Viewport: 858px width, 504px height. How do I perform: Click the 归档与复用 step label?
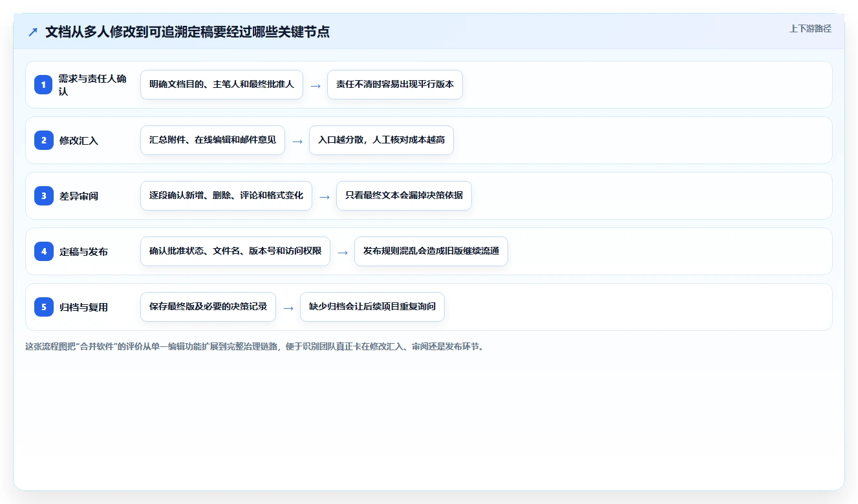[x=83, y=307]
